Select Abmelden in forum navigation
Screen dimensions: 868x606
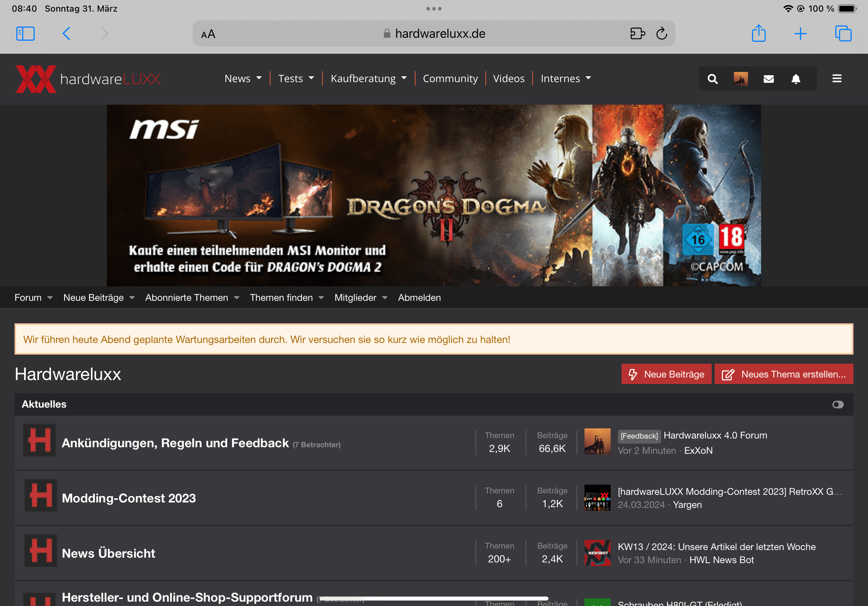(x=419, y=298)
